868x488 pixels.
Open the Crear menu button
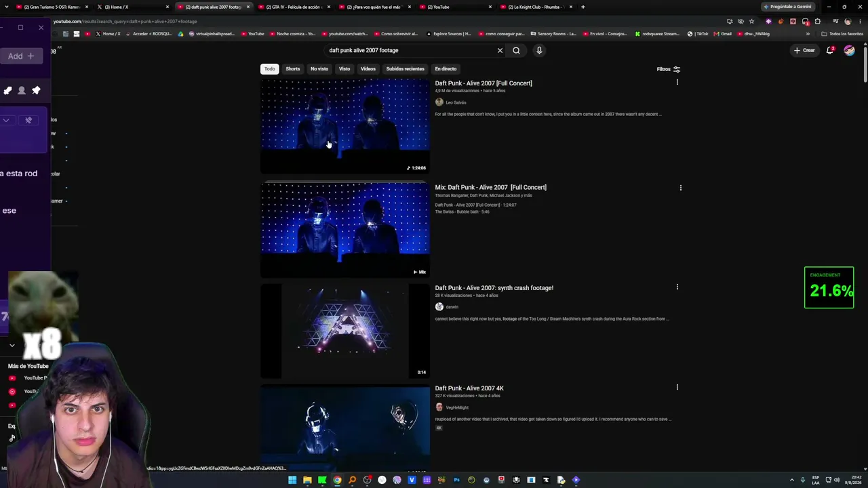[x=804, y=50]
